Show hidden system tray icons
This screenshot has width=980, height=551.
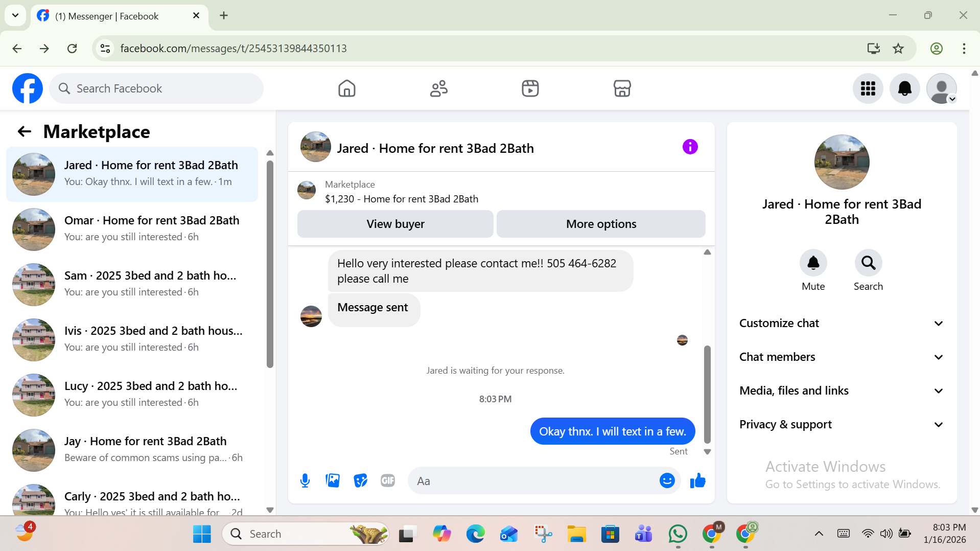[819, 534]
